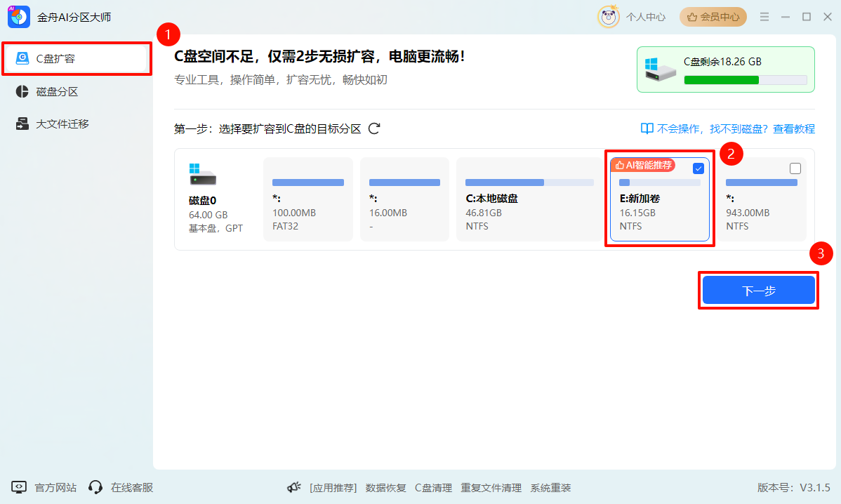Open the 查看教程 tutorial link
Image resolution: width=841 pixels, height=504 pixels.
(796, 128)
